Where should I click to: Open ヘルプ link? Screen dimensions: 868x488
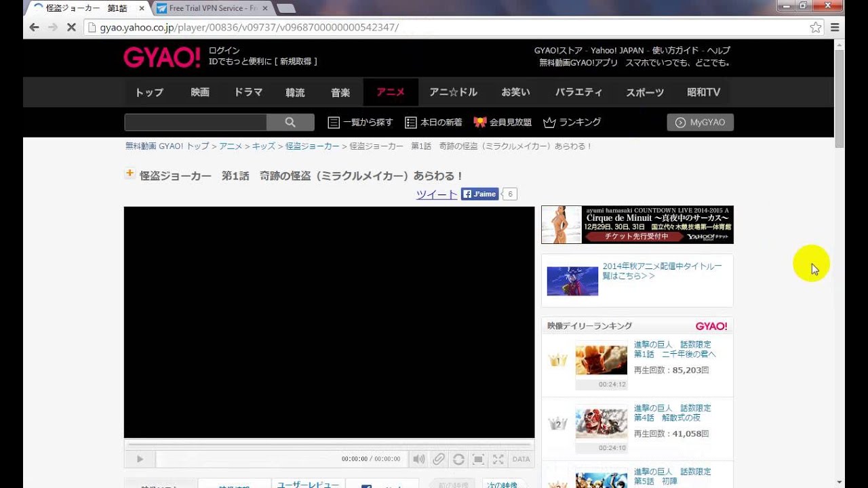pyautogui.click(x=718, y=51)
